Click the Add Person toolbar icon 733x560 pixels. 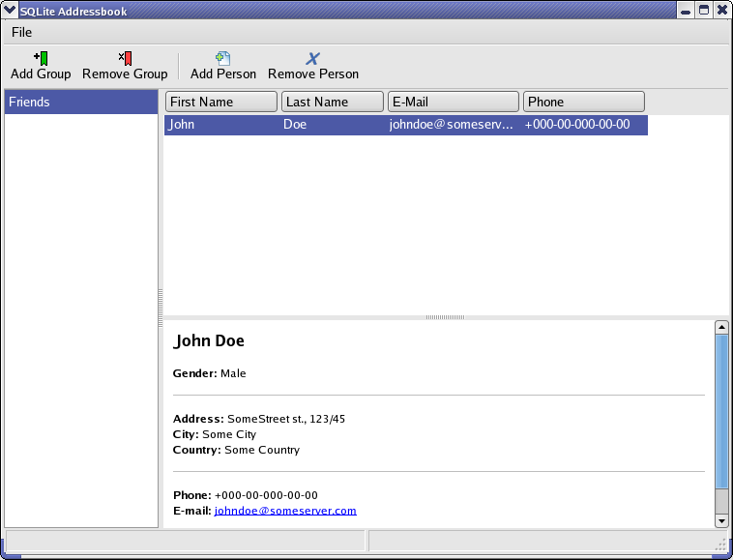pos(223,58)
